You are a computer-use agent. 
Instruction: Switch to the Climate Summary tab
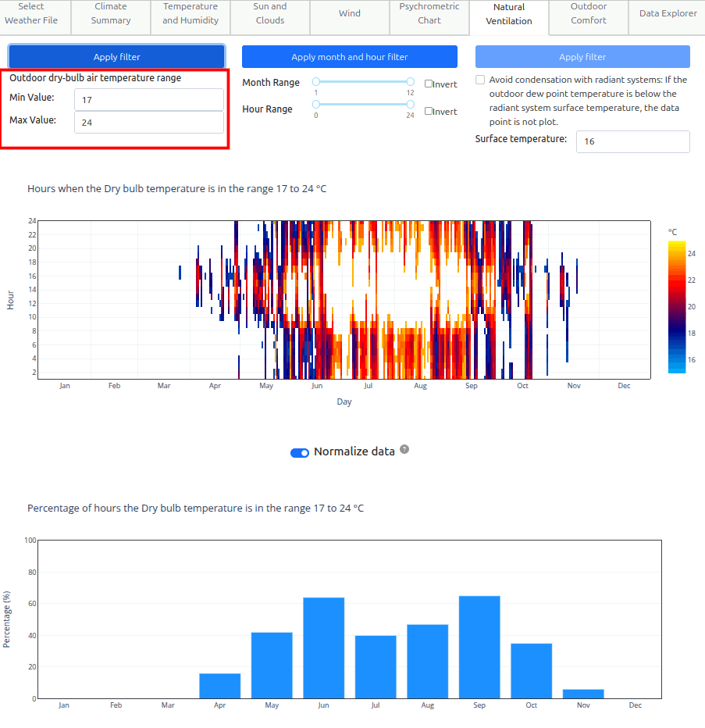(x=111, y=14)
